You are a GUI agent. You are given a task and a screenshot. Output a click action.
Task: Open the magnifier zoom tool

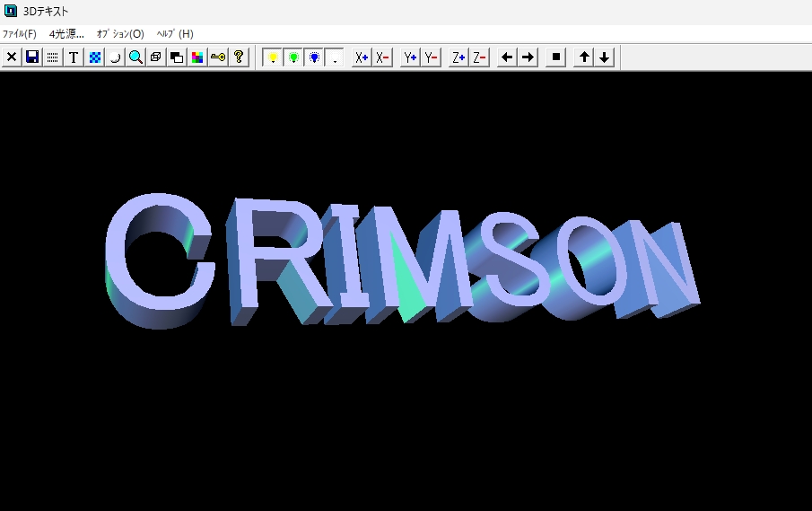(135, 57)
